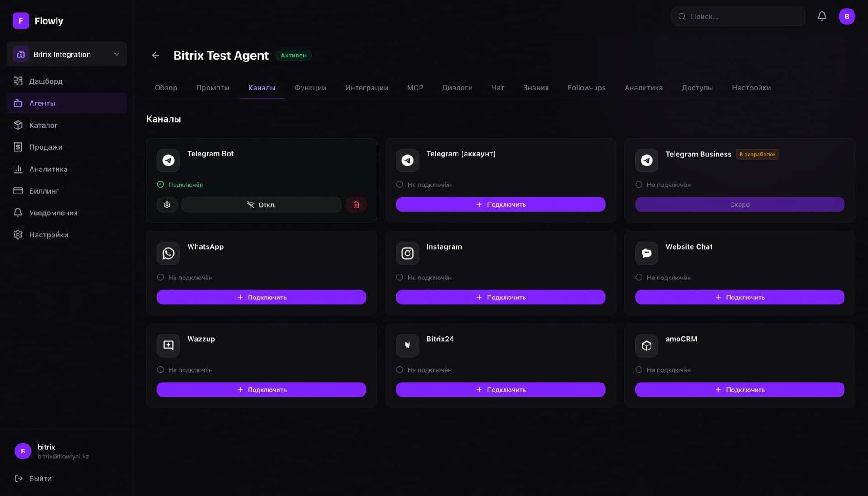Open Каталог in the sidebar

click(x=43, y=125)
